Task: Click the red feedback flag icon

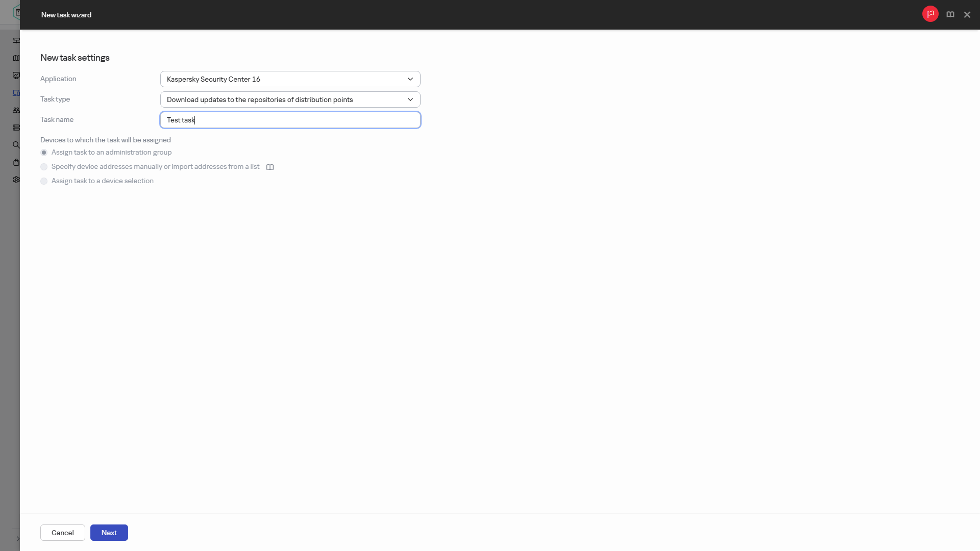Action: point(930,14)
